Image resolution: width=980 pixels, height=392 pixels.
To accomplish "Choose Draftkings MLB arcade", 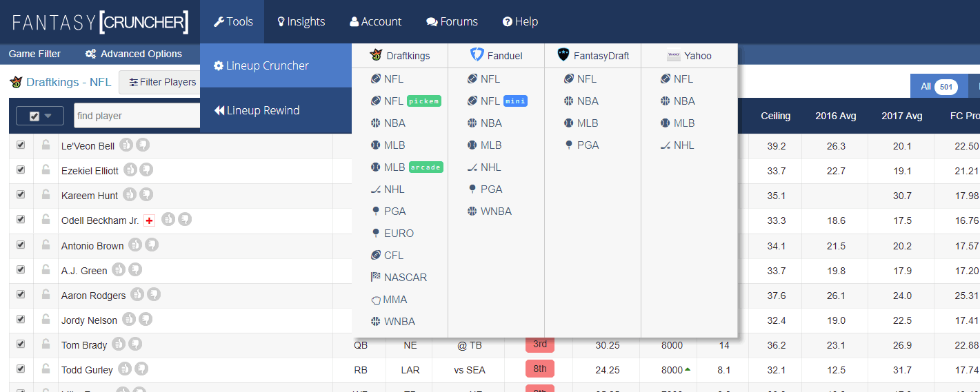I will click(x=407, y=167).
